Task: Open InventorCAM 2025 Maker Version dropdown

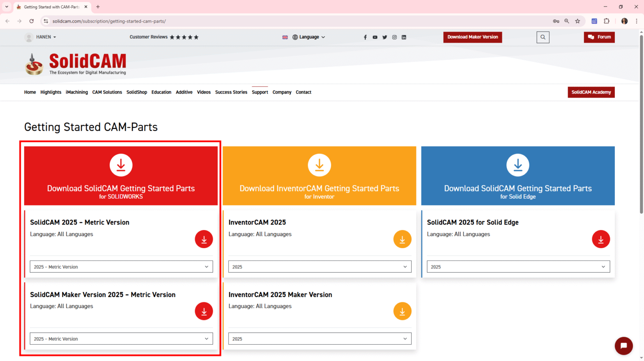Action: coord(320,339)
